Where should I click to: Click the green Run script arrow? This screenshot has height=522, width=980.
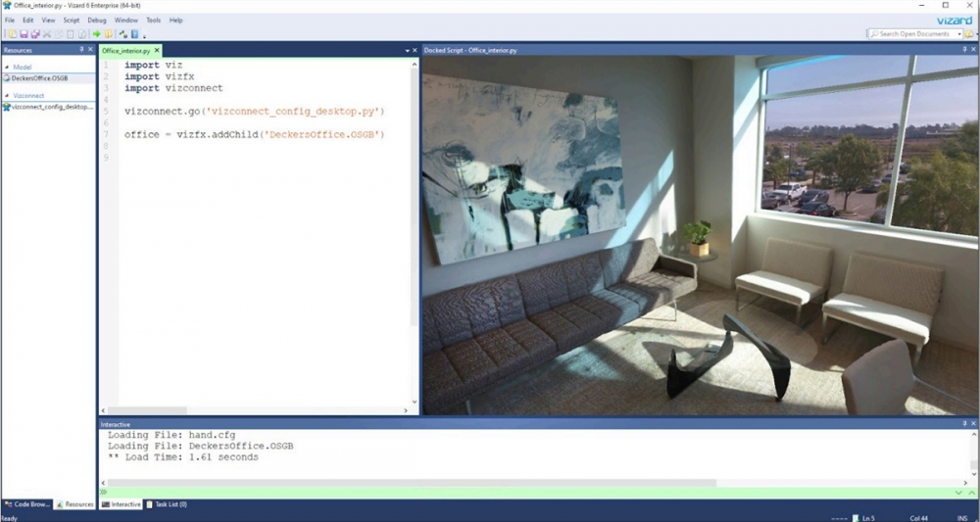(x=96, y=34)
